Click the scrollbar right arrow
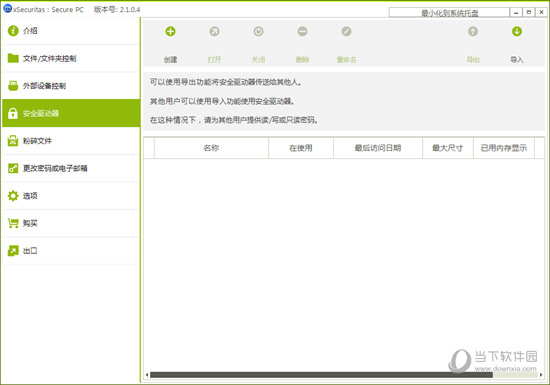Screen dimensions: 550x385 tap(541, 375)
